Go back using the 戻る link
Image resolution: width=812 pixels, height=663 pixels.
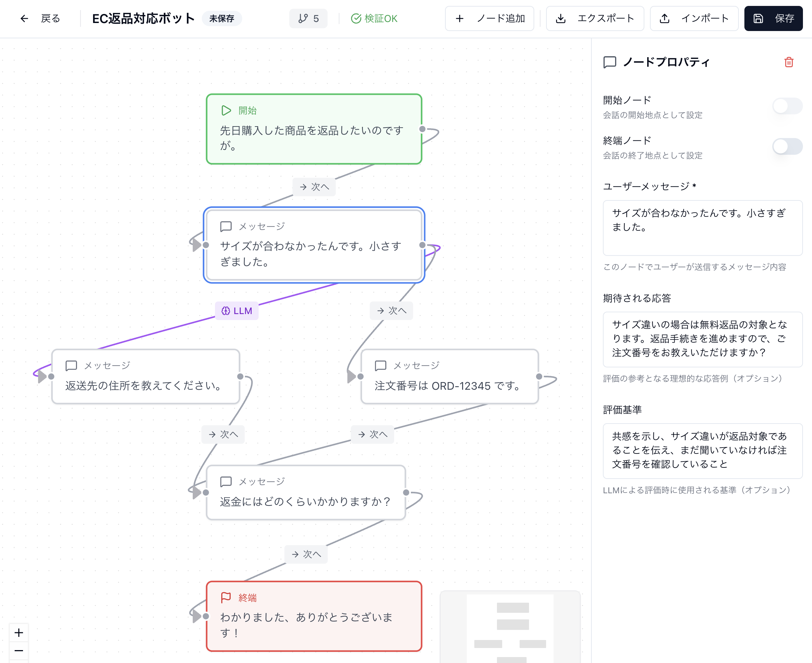coord(51,18)
